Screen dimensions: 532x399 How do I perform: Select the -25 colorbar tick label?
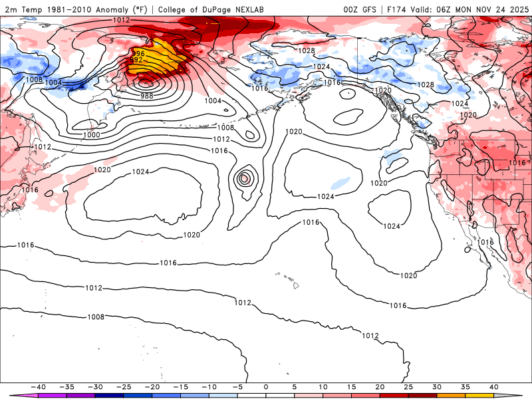coord(124,387)
